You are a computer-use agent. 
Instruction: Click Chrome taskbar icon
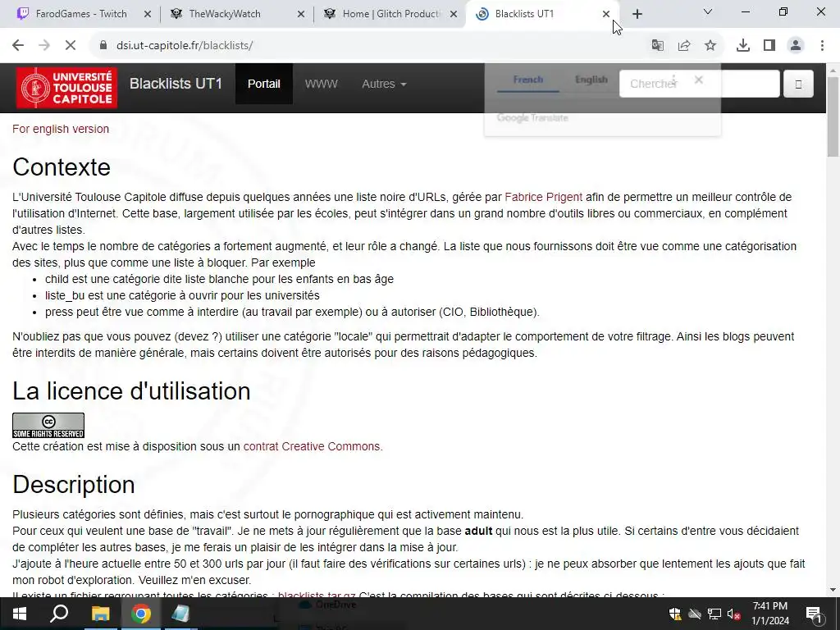click(141, 614)
